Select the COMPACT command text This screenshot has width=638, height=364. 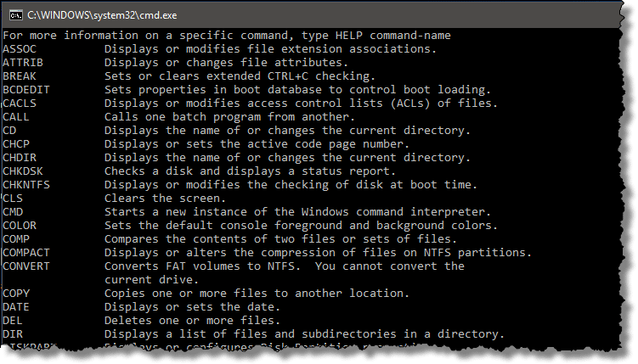26,253
